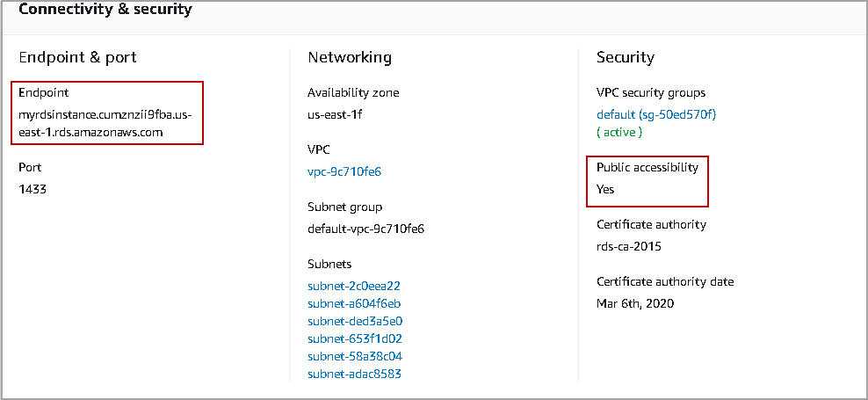
Task: Open the subnet-adac8583 link
Action: click(x=355, y=374)
